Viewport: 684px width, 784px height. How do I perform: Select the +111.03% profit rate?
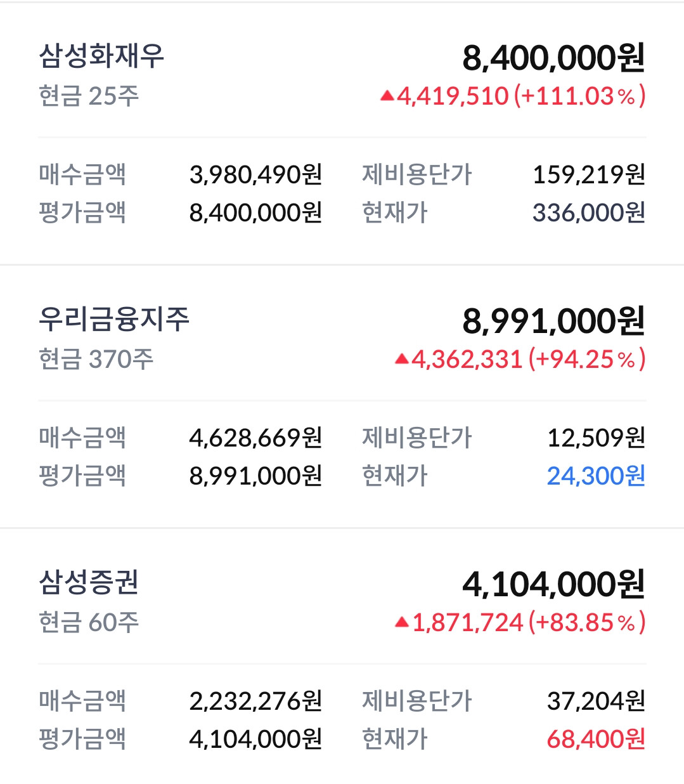(579, 96)
